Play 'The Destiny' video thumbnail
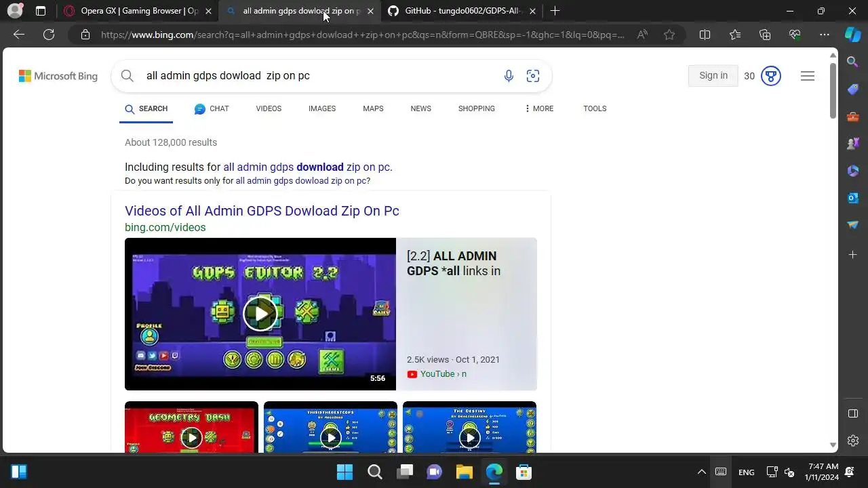Viewport: 868px width, 488px height. pyautogui.click(x=469, y=427)
